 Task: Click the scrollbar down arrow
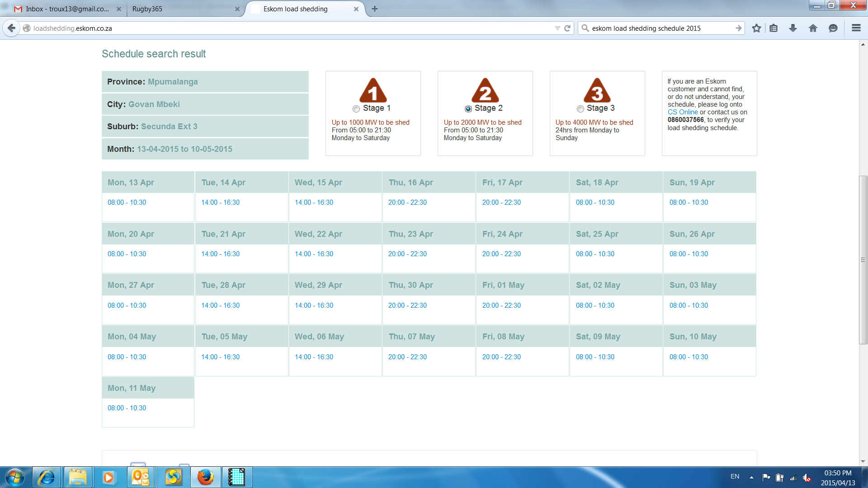(863, 461)
